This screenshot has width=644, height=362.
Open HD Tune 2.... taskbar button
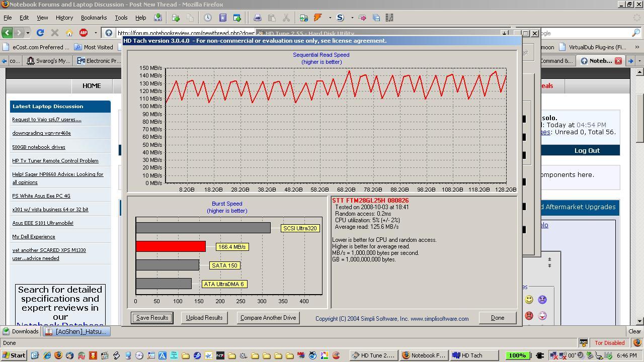tap(374, 355)
